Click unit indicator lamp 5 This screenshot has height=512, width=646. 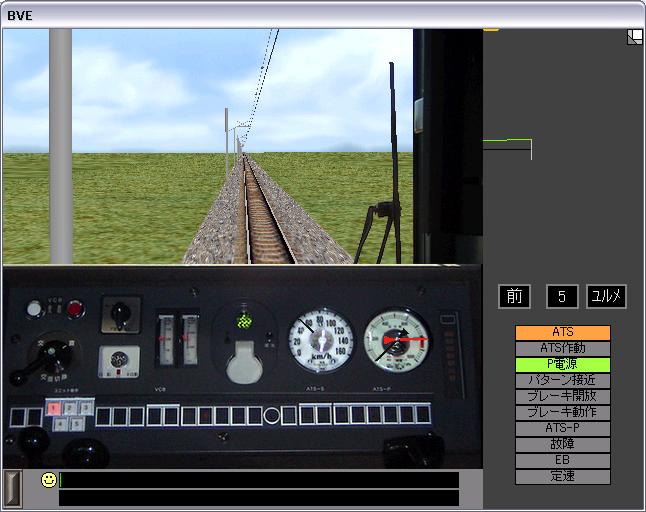click(x=77, y=423)
